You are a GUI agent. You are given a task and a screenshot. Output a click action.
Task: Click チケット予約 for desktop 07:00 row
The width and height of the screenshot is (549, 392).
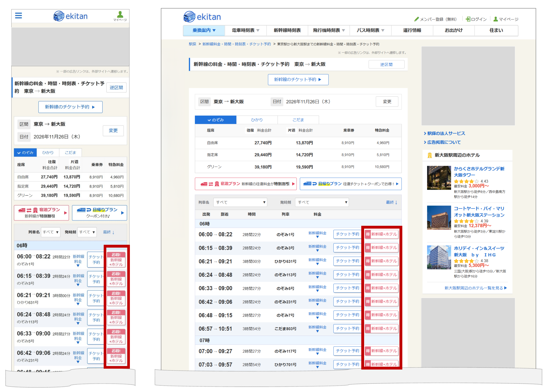(x=347, y=351)
